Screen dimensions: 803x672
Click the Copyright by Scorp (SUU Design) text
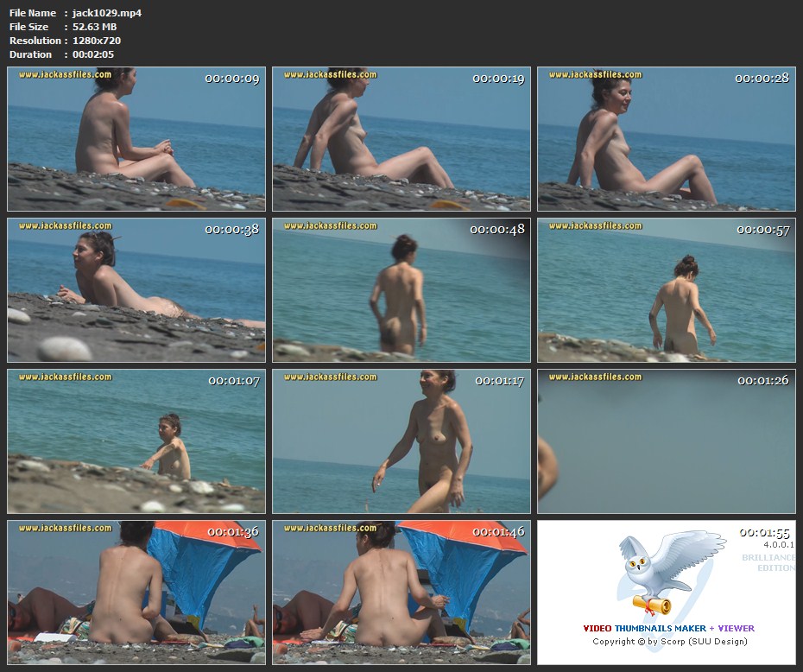pos(669,642)
